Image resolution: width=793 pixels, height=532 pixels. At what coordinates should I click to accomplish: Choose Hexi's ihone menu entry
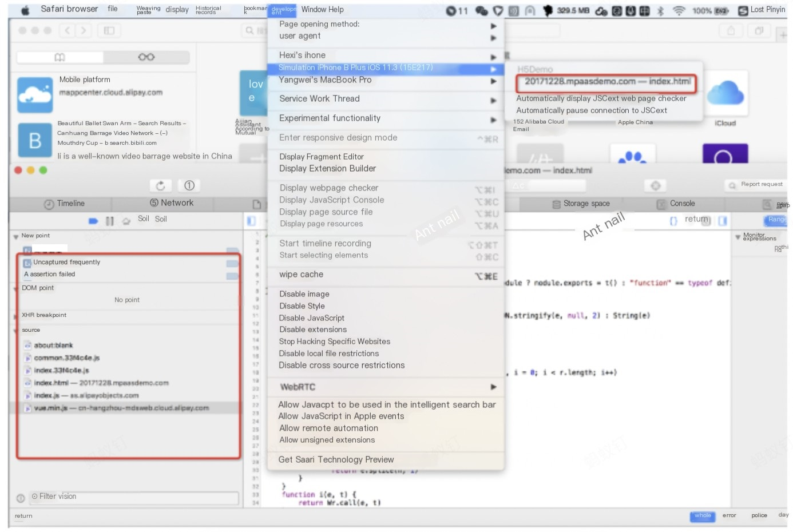[x=386, y=55]
